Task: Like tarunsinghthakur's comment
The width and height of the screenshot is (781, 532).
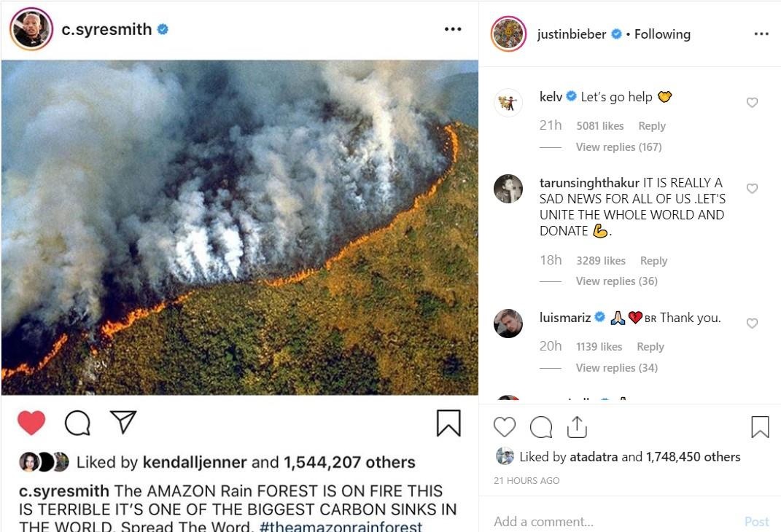Action: 752,189
